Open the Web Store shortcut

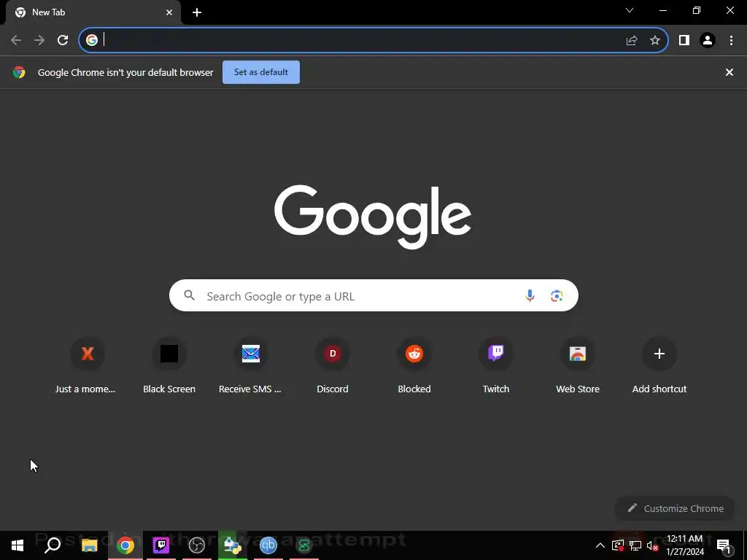[x=578, y=366]
